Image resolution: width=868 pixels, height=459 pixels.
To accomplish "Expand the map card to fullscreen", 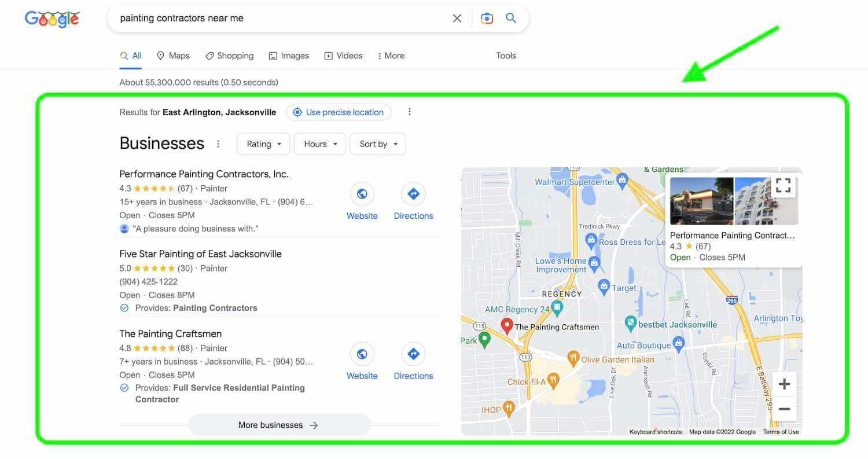I will tap(784, 185).
